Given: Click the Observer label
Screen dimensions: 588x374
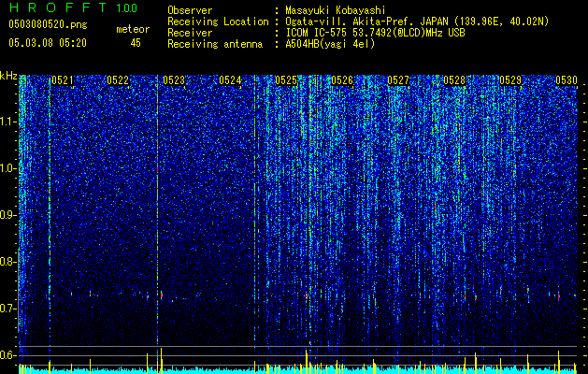Looking at the screenshot, I should click(x=190, y=10).
